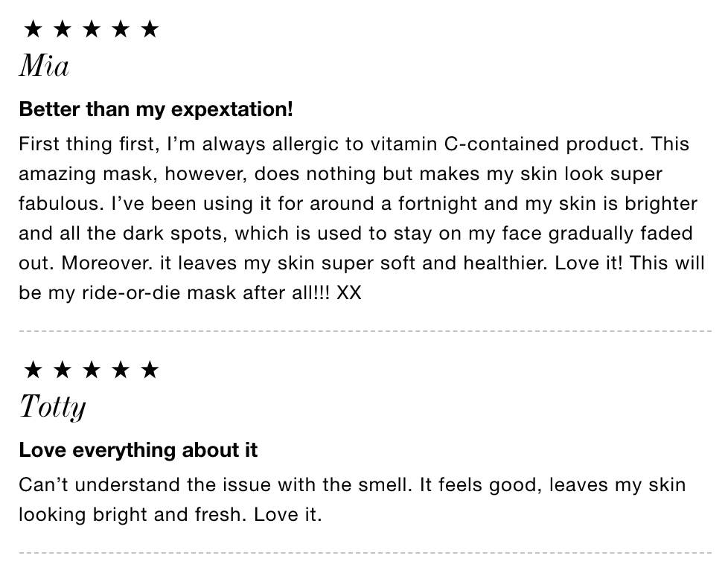Click Mia's review text about vitamin C
This screenshot has height=573, width=728.
363,218
